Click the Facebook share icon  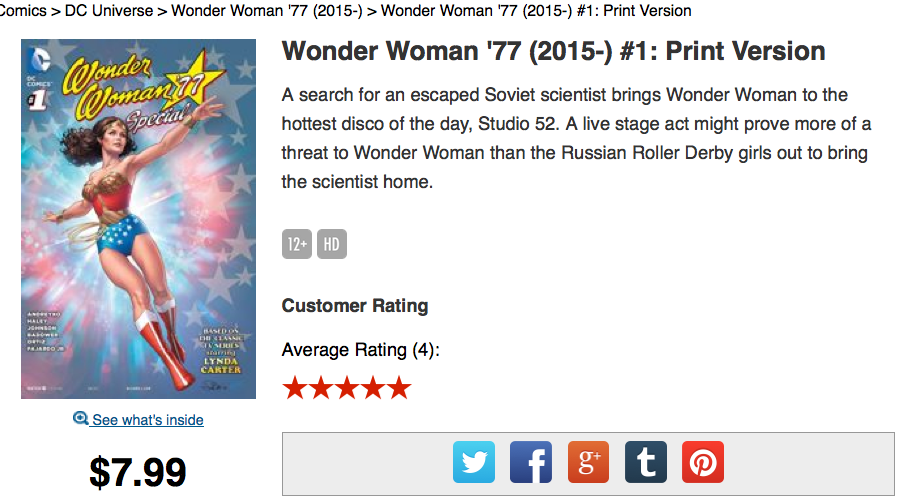tap(531, 463)
